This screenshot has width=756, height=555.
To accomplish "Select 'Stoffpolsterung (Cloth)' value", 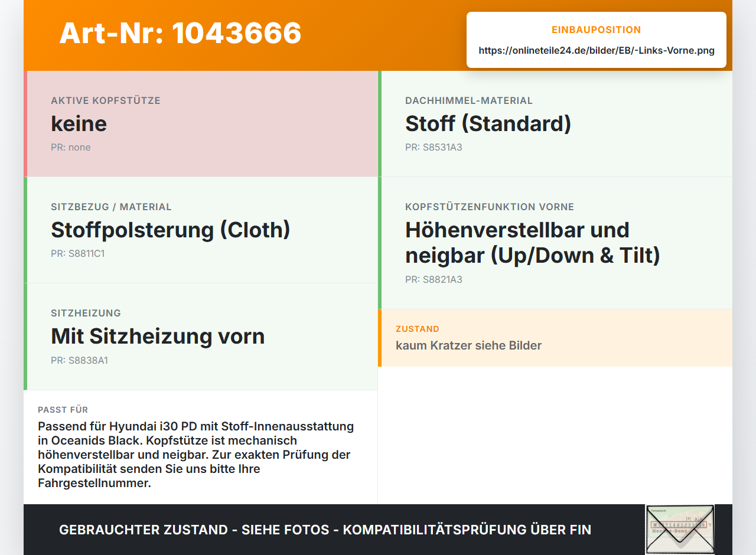I will coord(171,230).
